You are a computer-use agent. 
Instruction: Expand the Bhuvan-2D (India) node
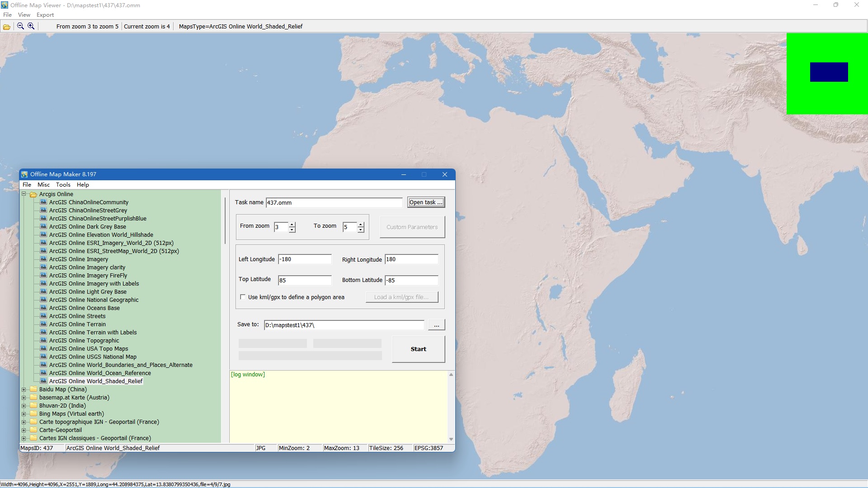(x=24, y=405)
